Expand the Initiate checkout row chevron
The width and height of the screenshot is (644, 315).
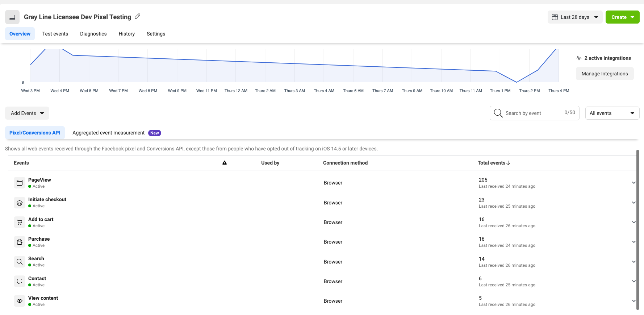633,203
